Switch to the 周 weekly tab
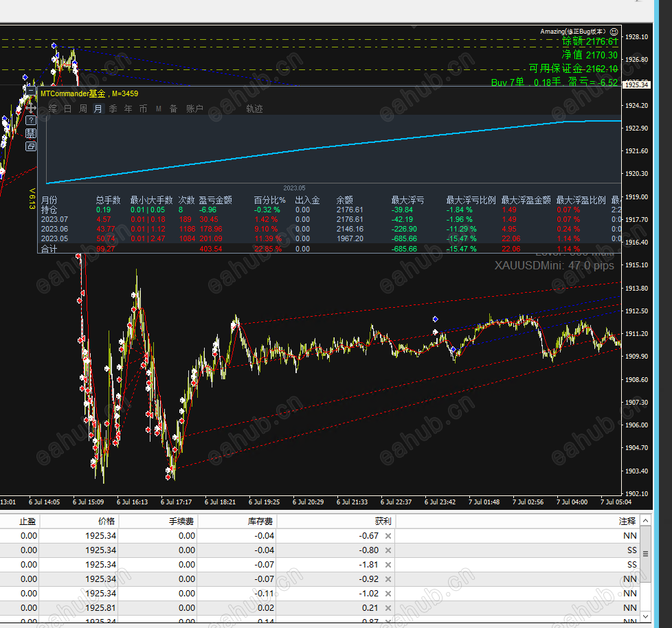Viewport: 672px width, 628px height. coord(82,109)
